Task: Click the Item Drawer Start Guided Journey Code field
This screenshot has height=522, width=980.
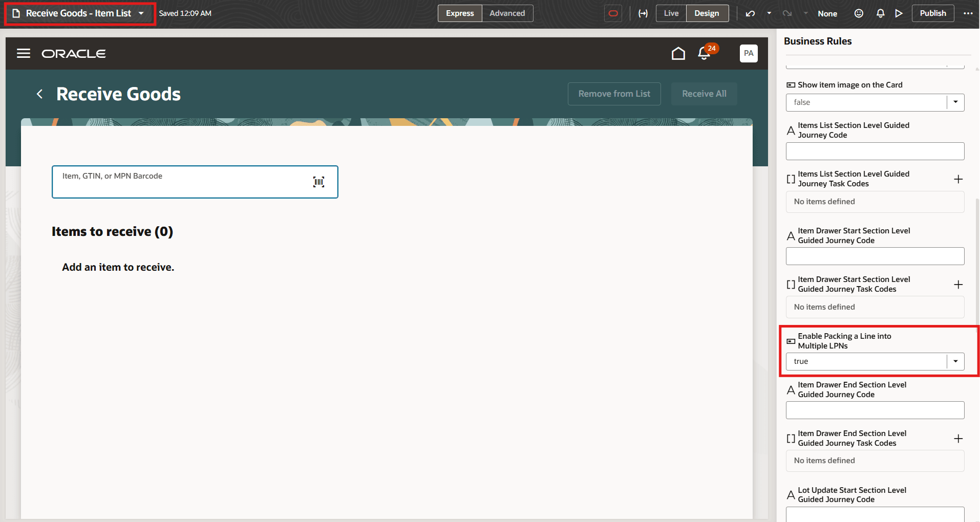Action: [x=875, y=256]
